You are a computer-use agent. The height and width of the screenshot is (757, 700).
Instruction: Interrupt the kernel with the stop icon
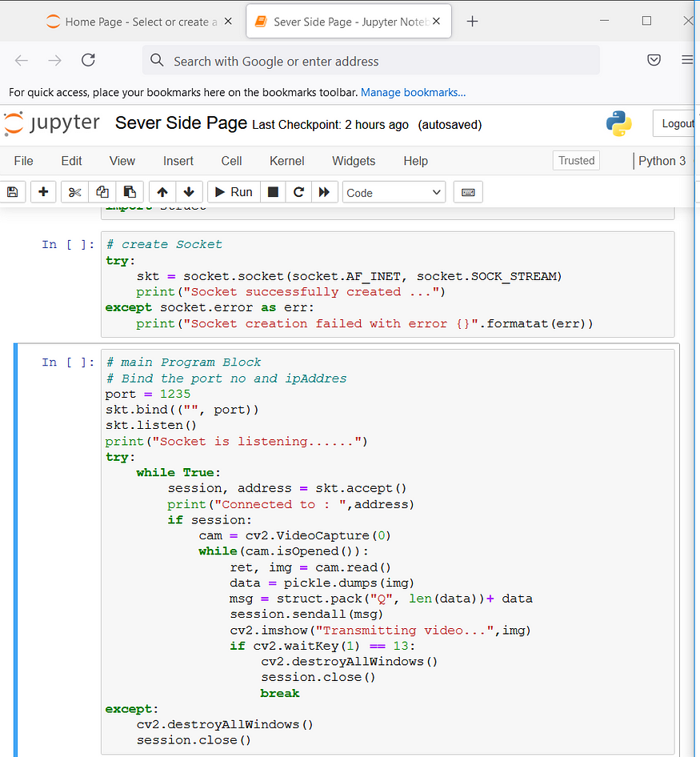coord(273,192)
